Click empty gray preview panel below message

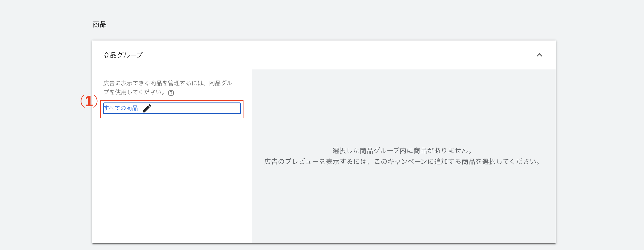(403, 205)
